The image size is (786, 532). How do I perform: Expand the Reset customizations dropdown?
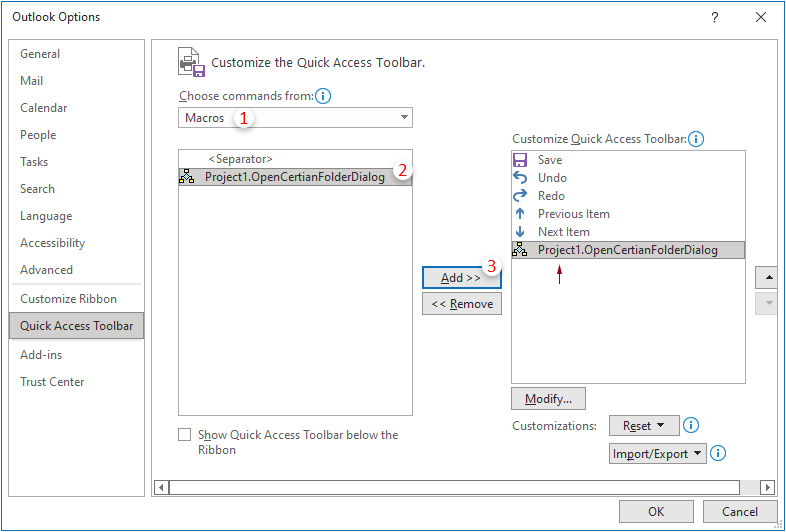coord(644,426)
